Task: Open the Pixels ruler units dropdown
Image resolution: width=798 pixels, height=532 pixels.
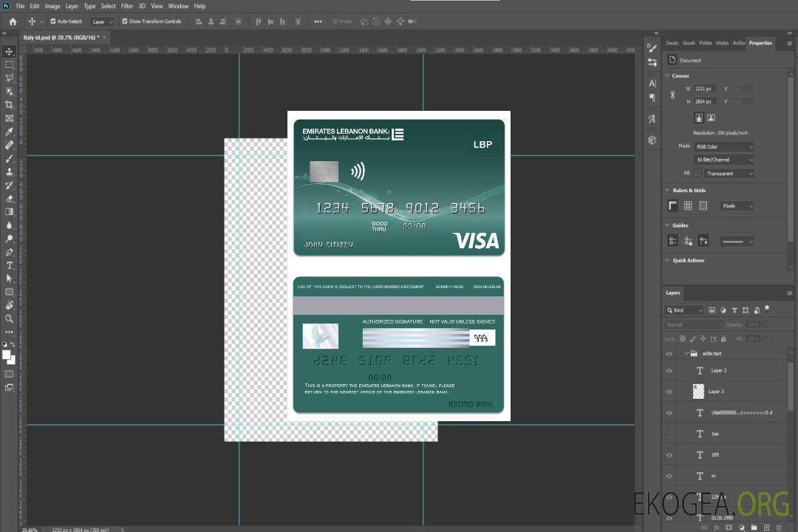Action: click(x=737, y=206)
